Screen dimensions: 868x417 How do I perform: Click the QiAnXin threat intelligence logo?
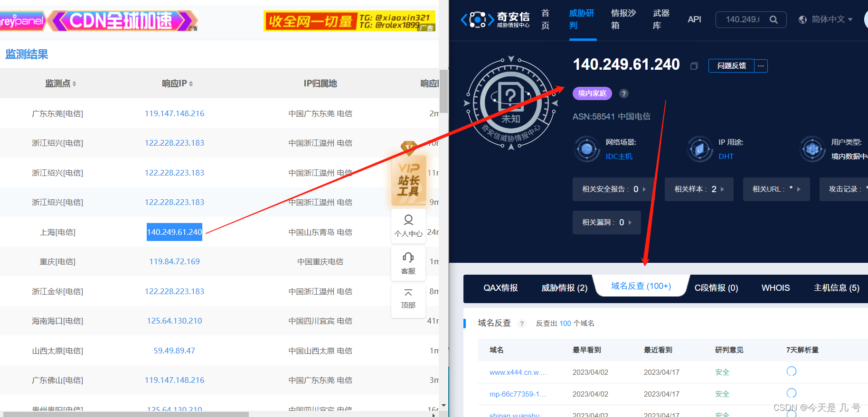point(495,19)
